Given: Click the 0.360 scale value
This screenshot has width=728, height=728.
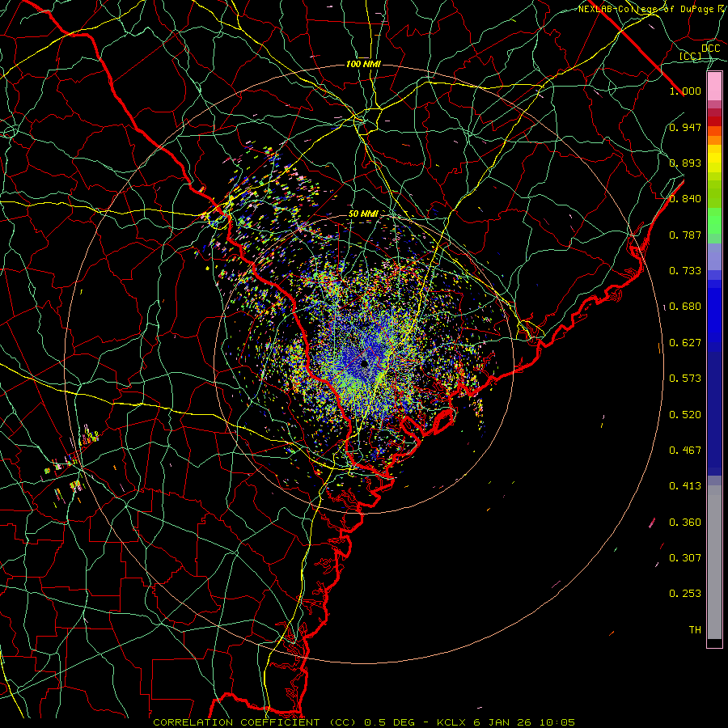Looking at the screenshot, I should [x=685, y=523].
